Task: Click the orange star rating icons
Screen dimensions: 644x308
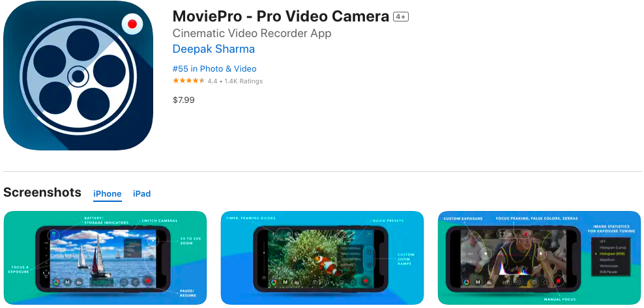Action: tap(188, 81)
